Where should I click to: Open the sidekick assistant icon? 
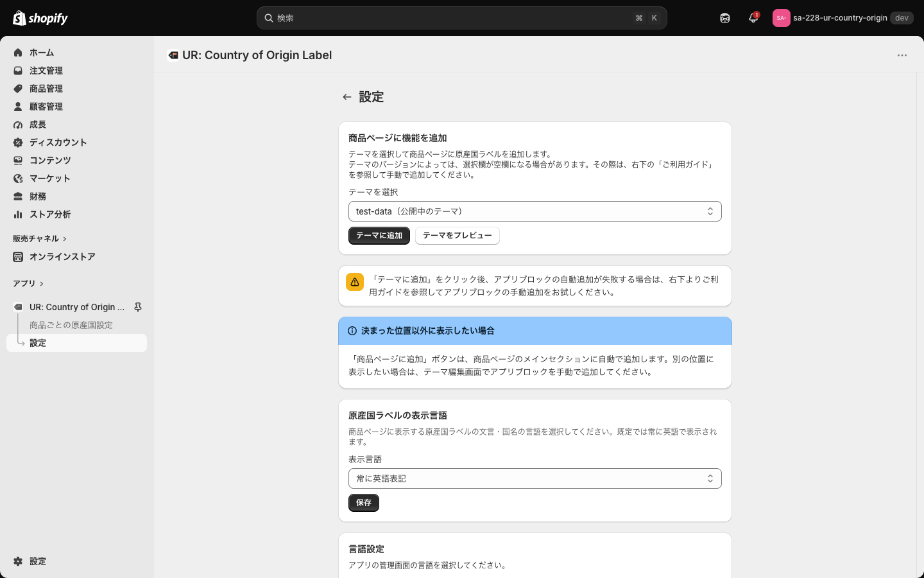[725, 18]
